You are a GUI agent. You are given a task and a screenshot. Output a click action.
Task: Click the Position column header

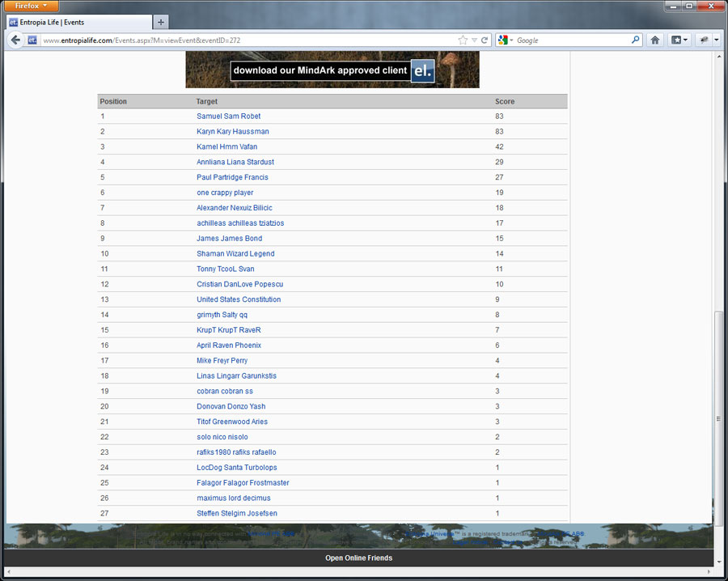coord(113,102)
